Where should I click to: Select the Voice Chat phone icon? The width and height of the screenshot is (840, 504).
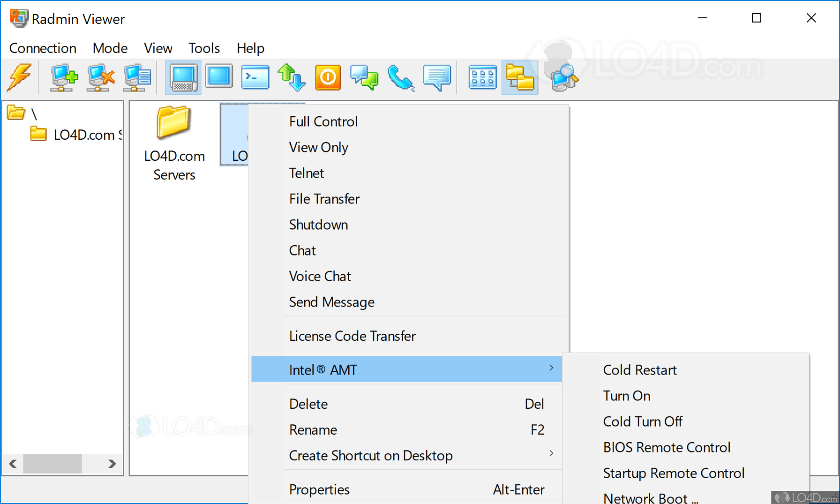click(x=401, y=77)
